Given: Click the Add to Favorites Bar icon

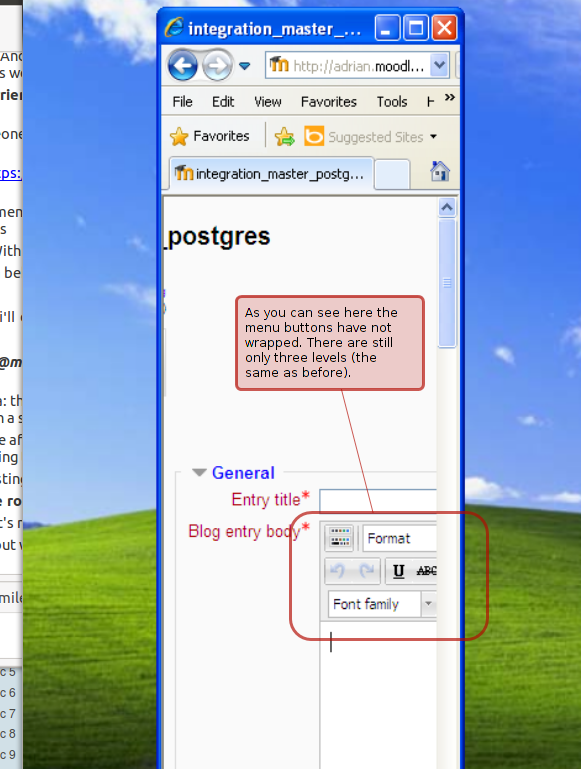Looking at the screenshot, I should (284, 136).
